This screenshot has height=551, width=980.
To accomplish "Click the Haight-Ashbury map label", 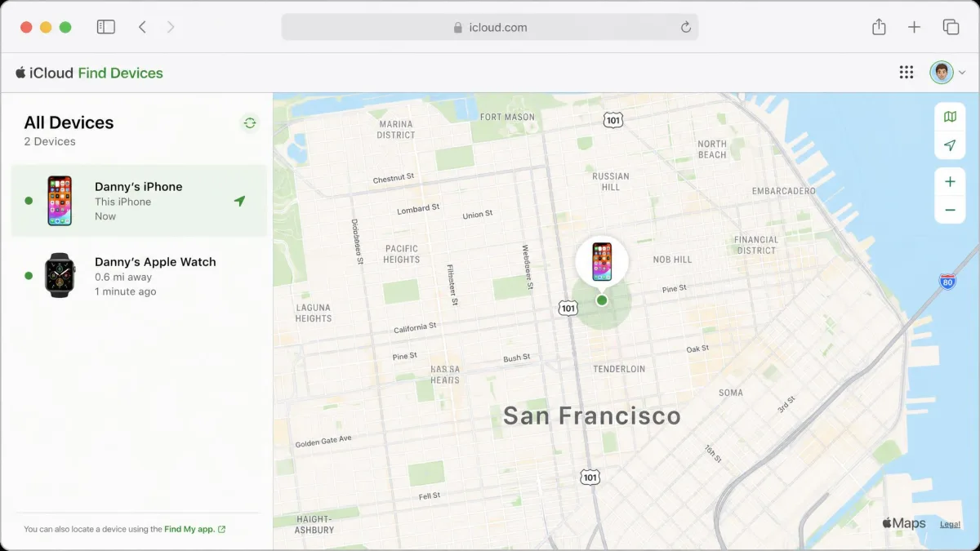I will coord(314,524).
